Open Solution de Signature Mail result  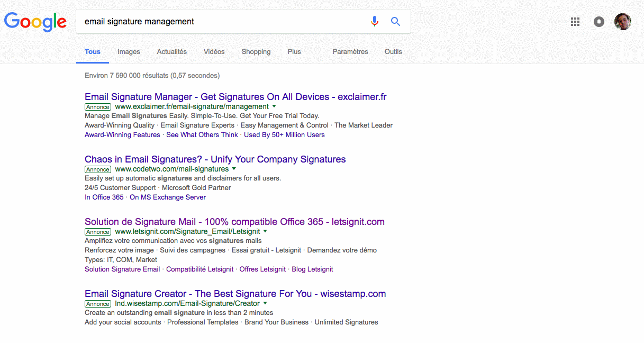234,222
